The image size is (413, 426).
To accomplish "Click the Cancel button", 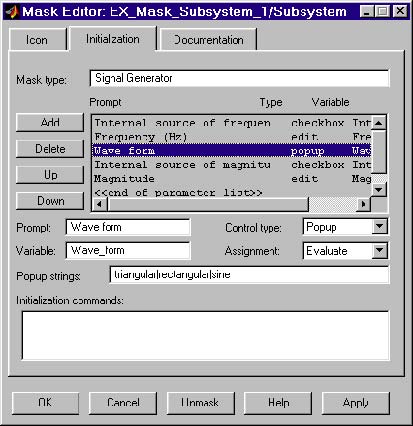I will coord(123,403).
